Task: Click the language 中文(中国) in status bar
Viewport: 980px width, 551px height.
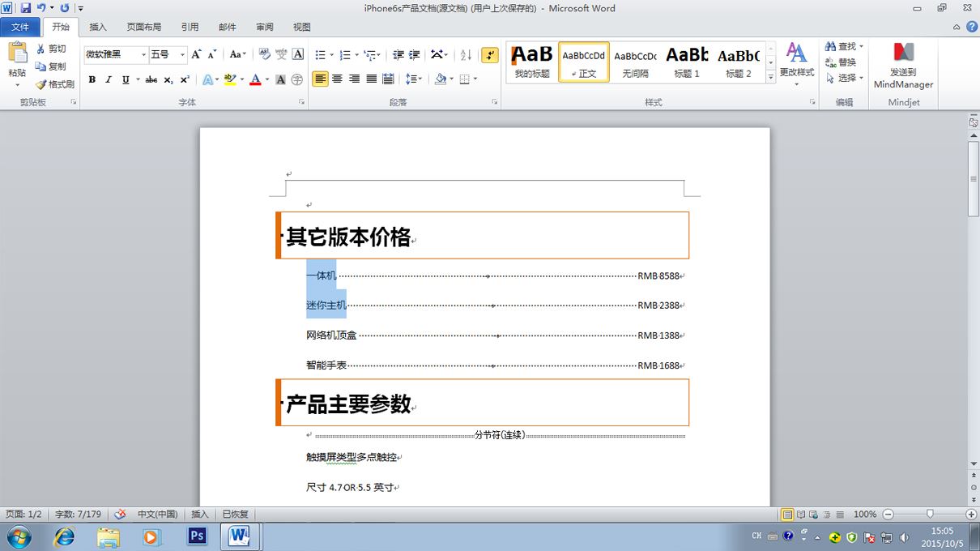Action: coord(157,514)
